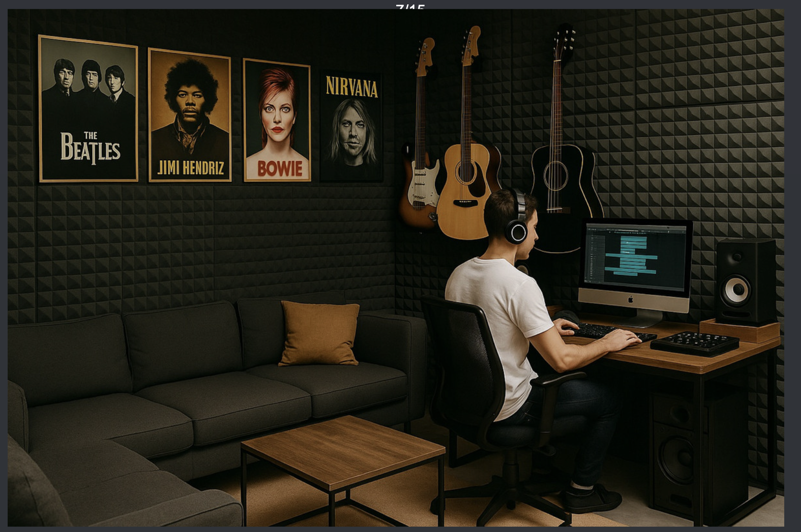Click the sunburst electric guitar on wall
The image size is (801, 532).
(x=420, y=187)
